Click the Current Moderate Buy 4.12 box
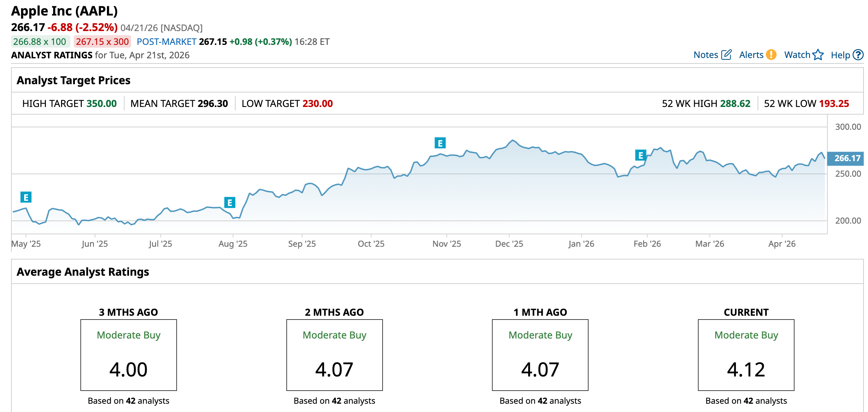The height and width of the screenshot is (412, 868). pyautogui.click(x=746, y=355)
